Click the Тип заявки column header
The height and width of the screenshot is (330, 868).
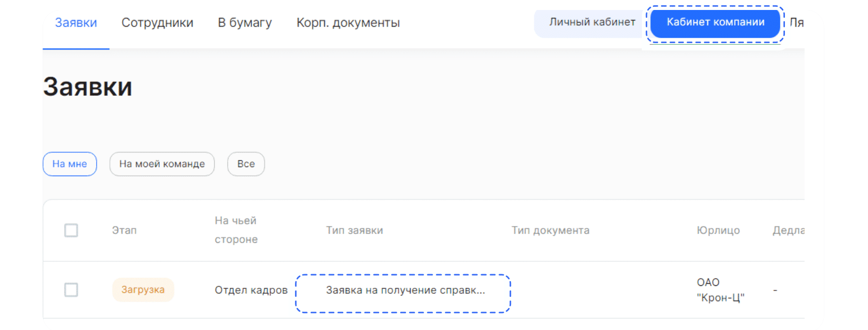click(354, 230)
